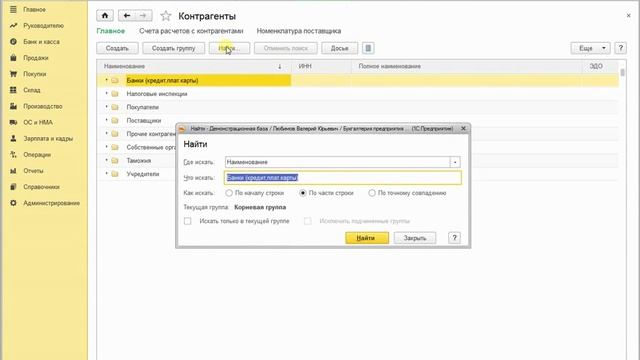Open Администрирование in the sidebar menu
The width and height of the screenshot is (640, 360).
point(51,203)
